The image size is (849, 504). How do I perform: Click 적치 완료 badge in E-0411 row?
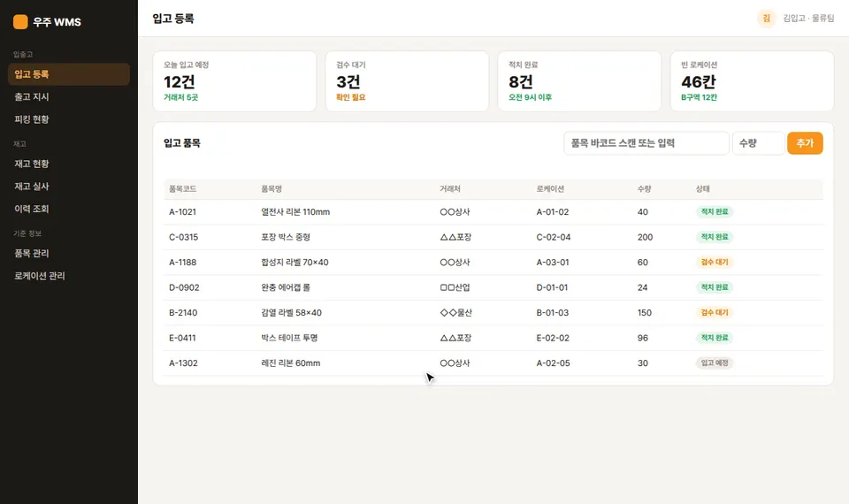[715, 337]
